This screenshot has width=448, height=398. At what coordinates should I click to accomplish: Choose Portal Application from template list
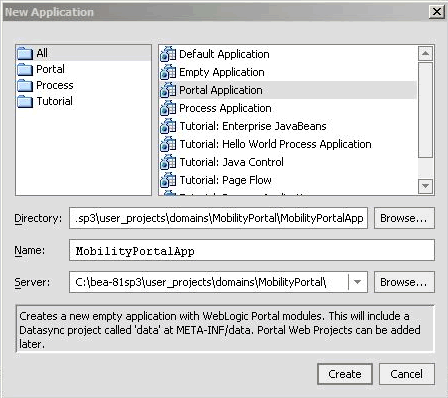[x=221, y=90]
